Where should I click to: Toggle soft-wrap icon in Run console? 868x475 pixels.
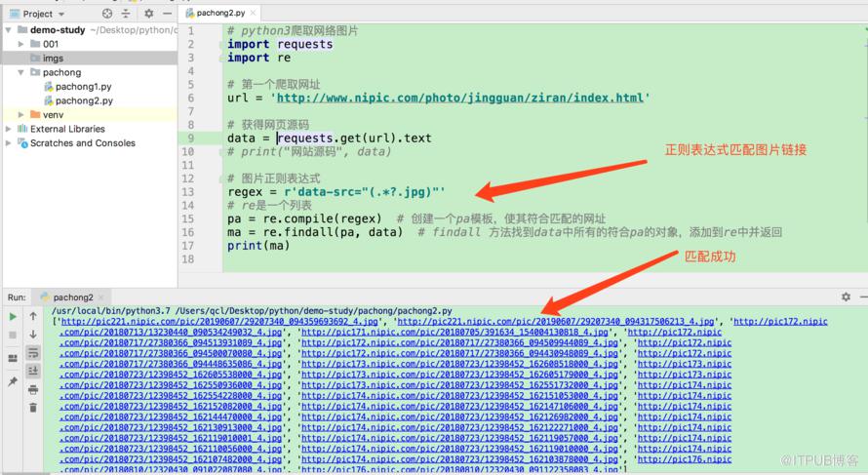click(33, 353)
